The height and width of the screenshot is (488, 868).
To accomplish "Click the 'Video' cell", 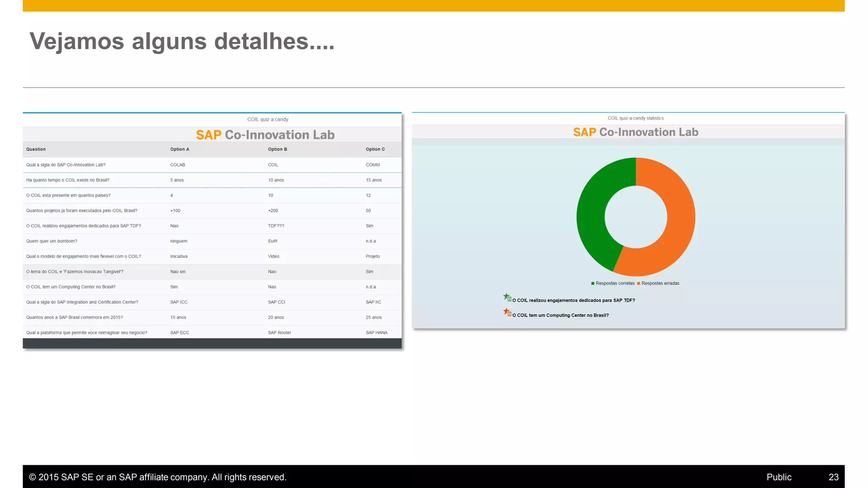I will click(x=274, y=256).
